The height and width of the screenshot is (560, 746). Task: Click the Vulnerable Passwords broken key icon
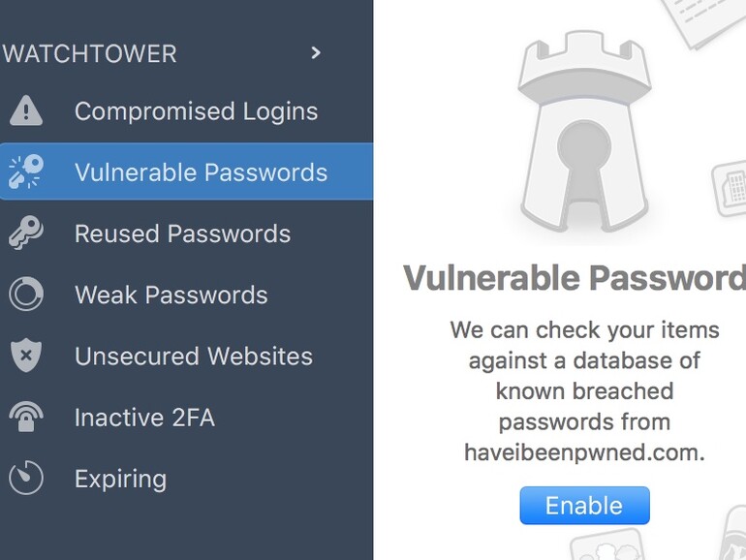pyautogui.click(x=26, y=172)
